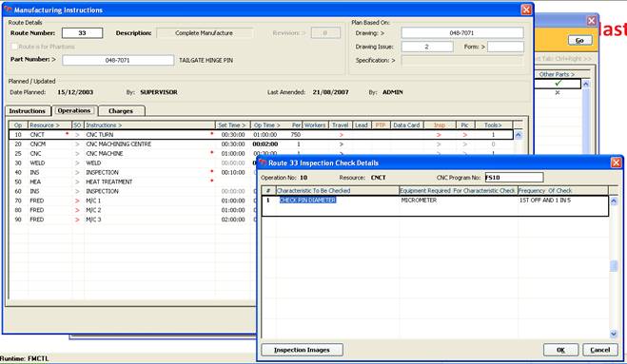Click Cancel in Inspection Check Details

click(599, 350)
